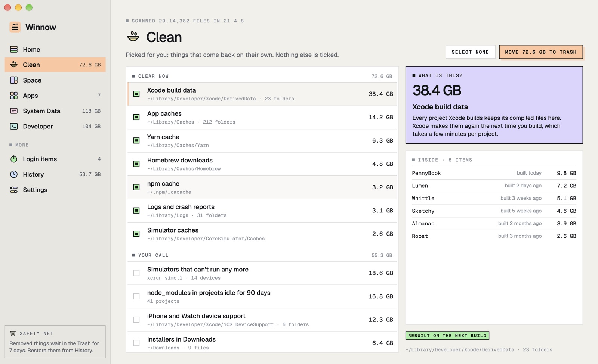Click the Settings sliders icon

pos(14,190)
